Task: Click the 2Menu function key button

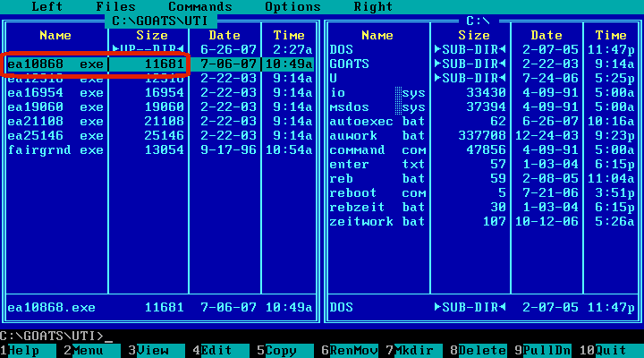Action: pyautogui.click(x=92, y=351)
